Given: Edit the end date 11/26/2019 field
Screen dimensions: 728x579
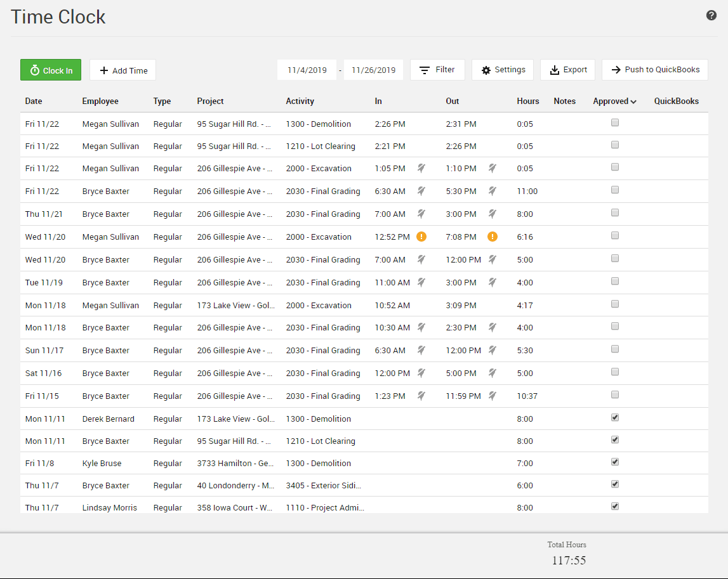Looking at the screenshot, I should 373,70.
